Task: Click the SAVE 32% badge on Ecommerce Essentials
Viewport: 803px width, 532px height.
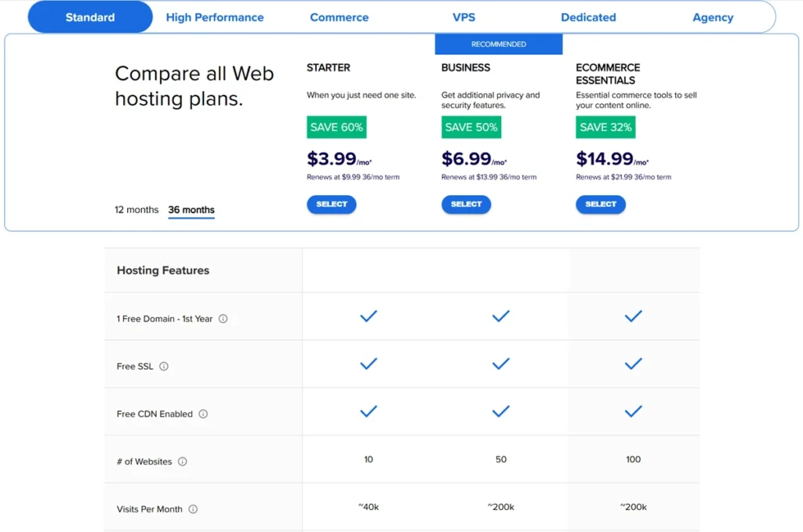Action: (605, 127)
